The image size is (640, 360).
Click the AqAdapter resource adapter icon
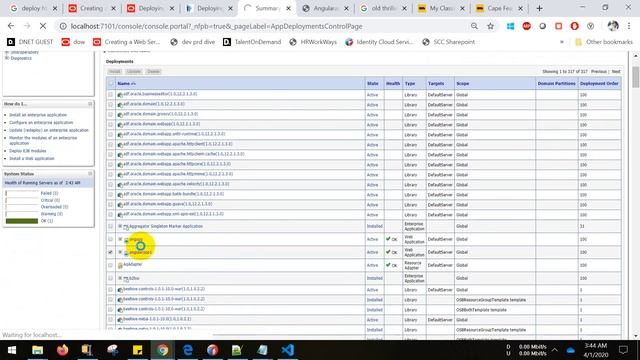click(120, 265)
